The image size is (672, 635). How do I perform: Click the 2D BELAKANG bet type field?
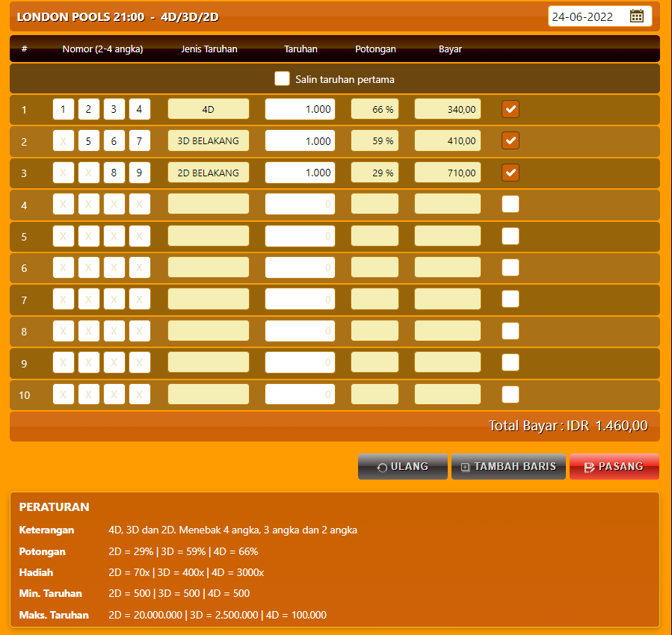click(x=208, y=173)
